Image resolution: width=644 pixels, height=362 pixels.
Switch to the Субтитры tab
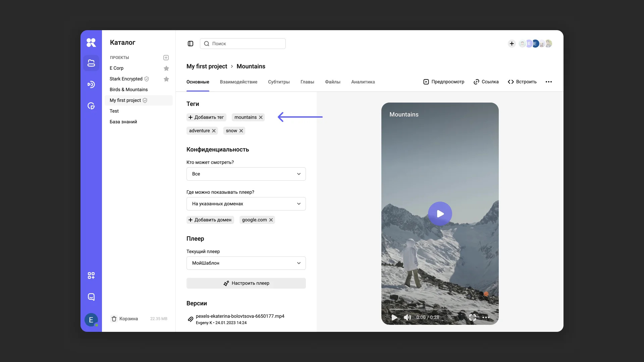(x=279, y=82)
